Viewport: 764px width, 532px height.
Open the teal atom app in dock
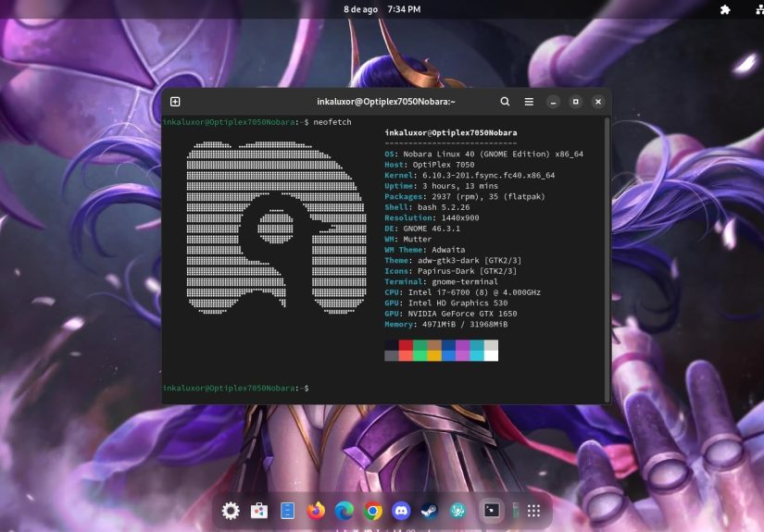point(457,511)
